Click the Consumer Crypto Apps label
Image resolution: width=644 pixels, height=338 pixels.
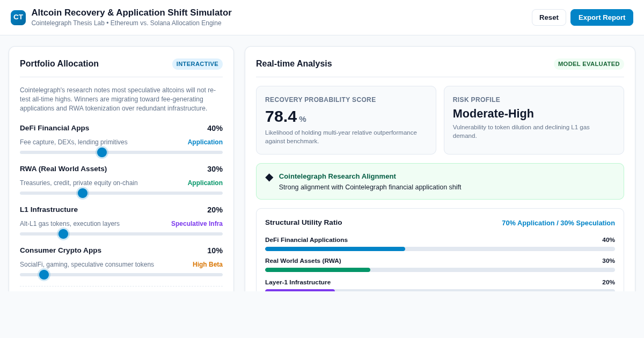pos(61,251)
